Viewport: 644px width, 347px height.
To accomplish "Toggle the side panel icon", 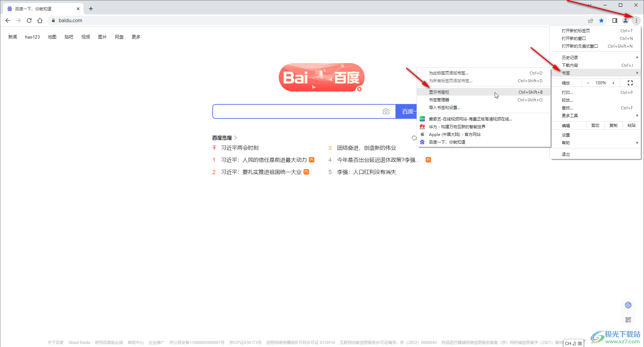I will click(x=614, y=20).
